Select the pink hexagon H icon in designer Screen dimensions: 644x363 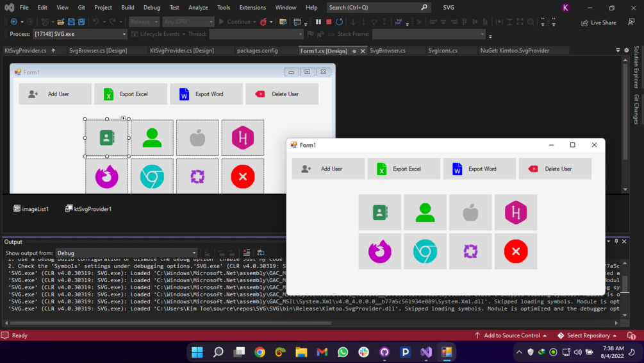(x=243, y=138)
